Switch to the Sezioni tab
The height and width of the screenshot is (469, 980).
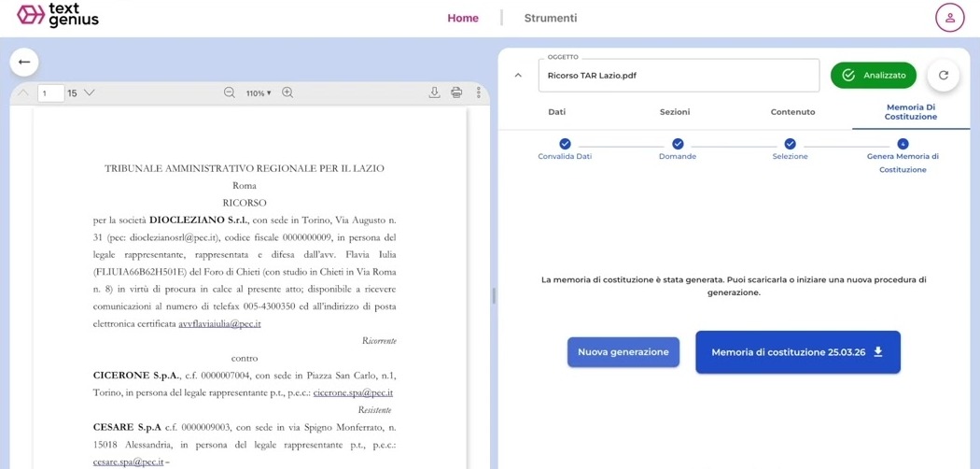675,112
